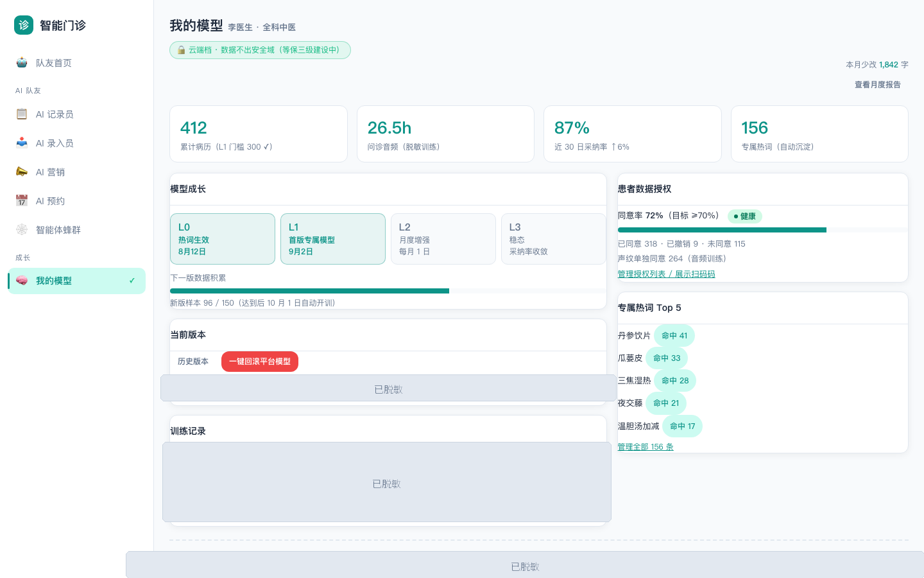Click the AI 录入员 inbox icon
The width and height of the screenshot is (924, 578).
tap(22, 143)
